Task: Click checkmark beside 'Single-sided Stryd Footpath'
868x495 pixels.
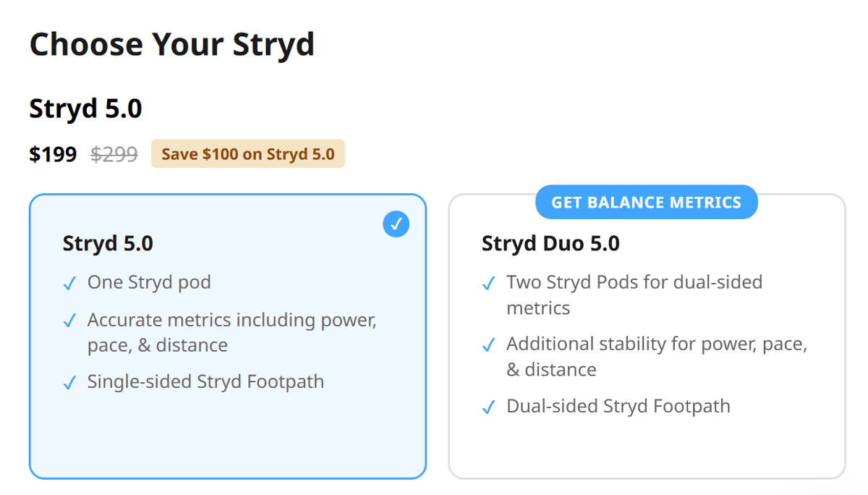Action: pos(69,383)
